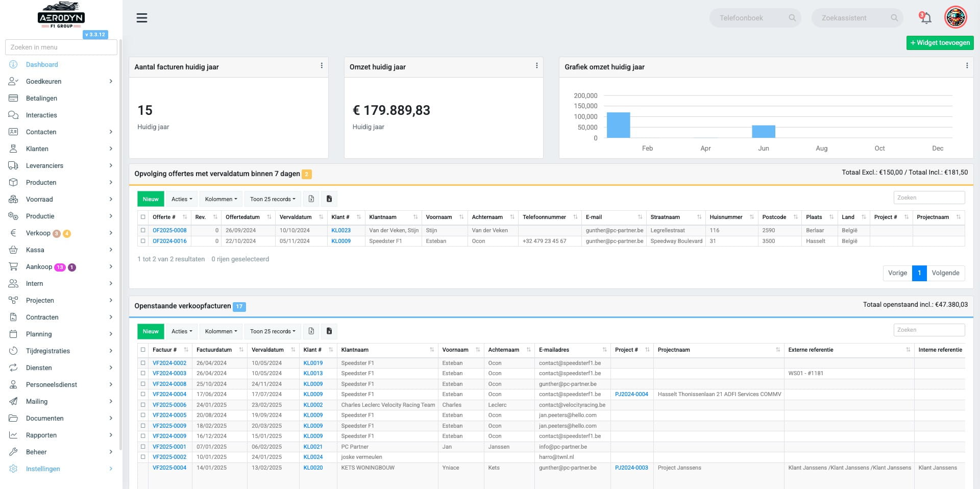Click Zoeken field in verkoopfacturen section
Viewport: 980px width, 489px height.
coord(929,330)
